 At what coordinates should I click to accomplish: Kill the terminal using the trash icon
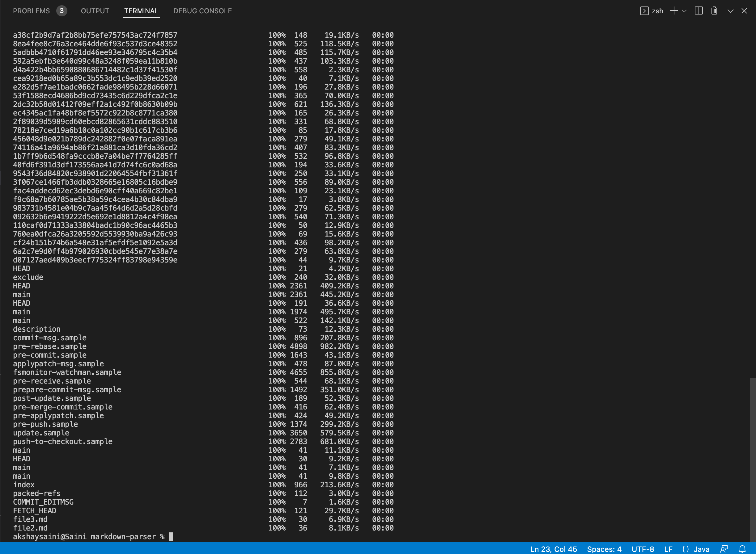click(714, 11)
